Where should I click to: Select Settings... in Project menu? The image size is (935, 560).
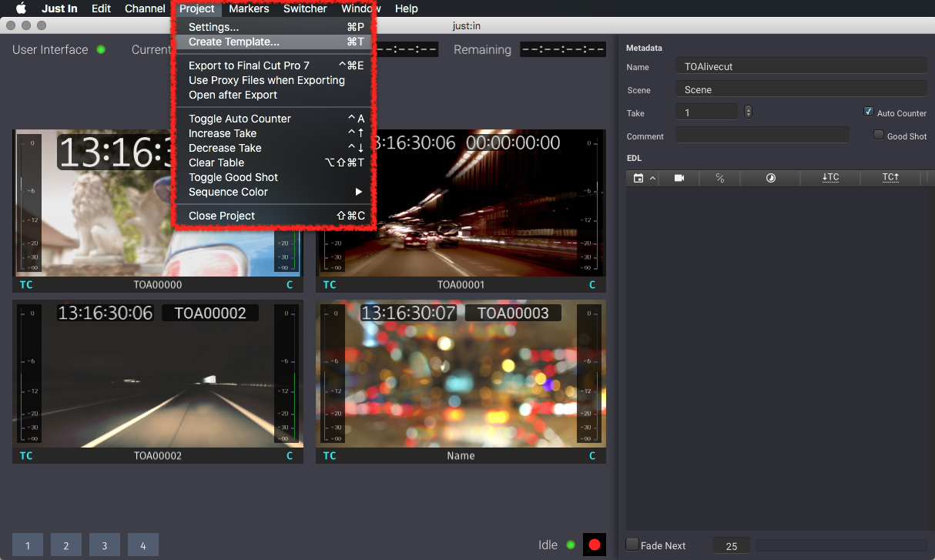pos(274,27)
